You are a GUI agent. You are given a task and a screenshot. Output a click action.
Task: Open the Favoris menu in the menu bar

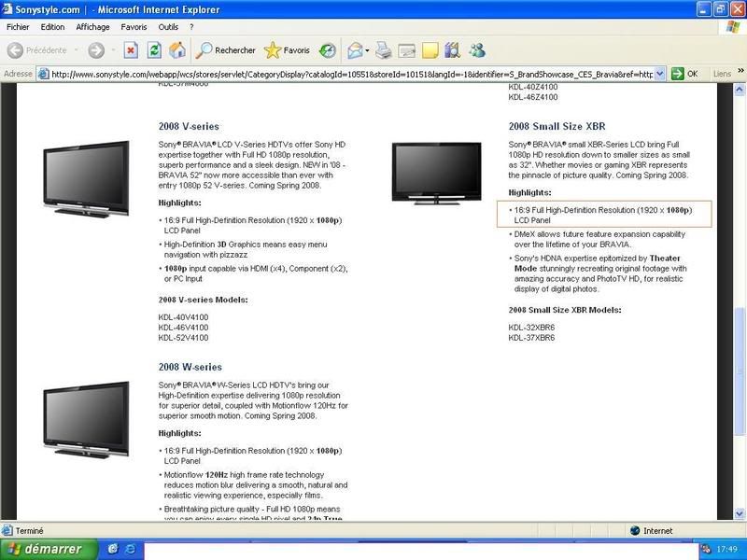coord(134,27)
